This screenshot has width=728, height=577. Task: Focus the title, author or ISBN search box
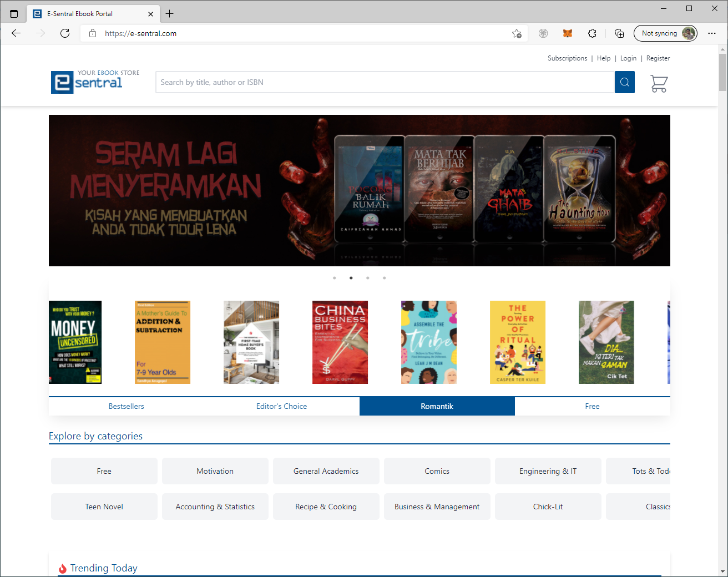coord(385,82)
